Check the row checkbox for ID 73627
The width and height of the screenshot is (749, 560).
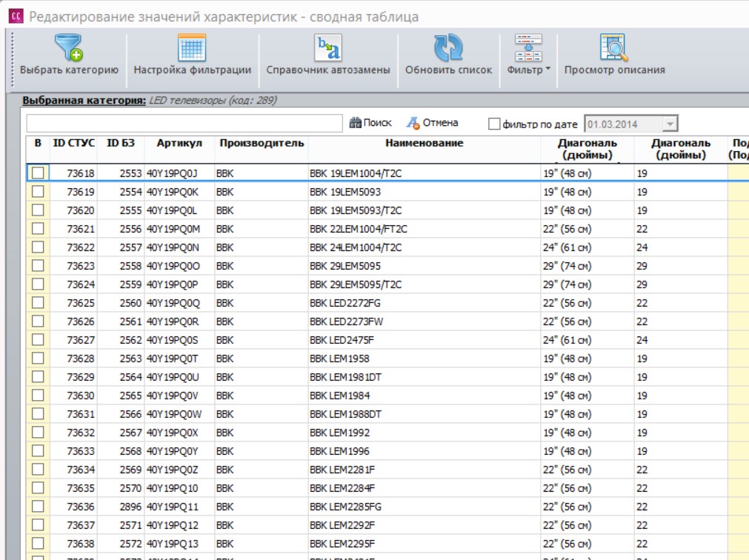pos(38,340)
